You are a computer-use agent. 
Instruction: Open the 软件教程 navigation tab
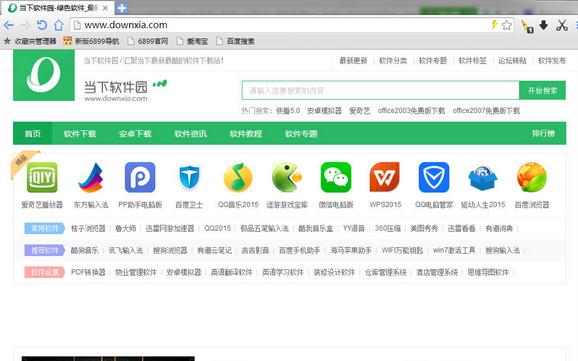click(246, 133)
